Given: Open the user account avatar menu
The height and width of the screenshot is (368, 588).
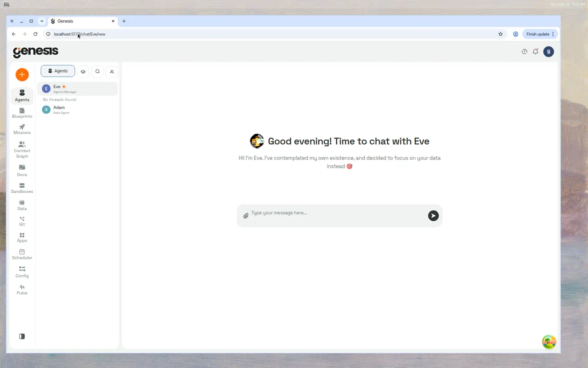Looking at the screenshot, I should (x=548, y=52).
